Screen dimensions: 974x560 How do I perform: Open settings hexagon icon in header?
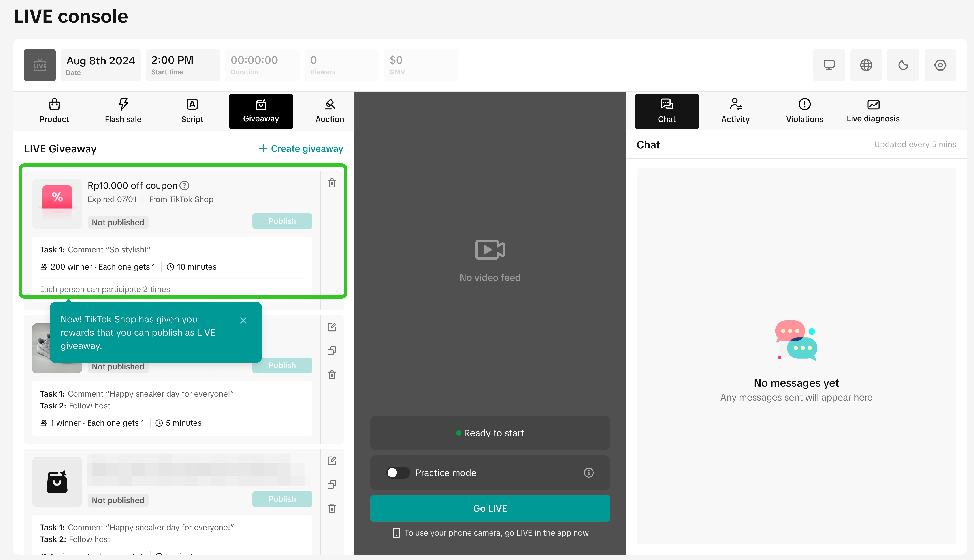click(x=940, y=65)
